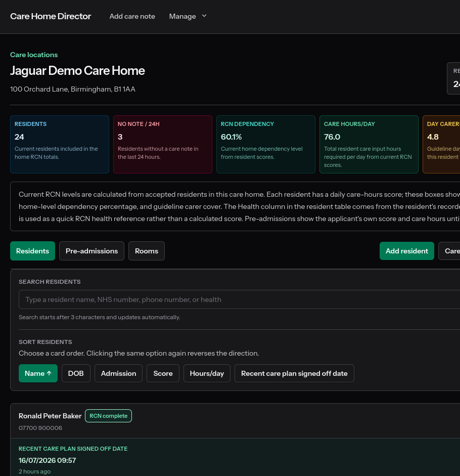Go to Care locations breadcrumb link
This screenshot has height=476, width=460.
34,55
